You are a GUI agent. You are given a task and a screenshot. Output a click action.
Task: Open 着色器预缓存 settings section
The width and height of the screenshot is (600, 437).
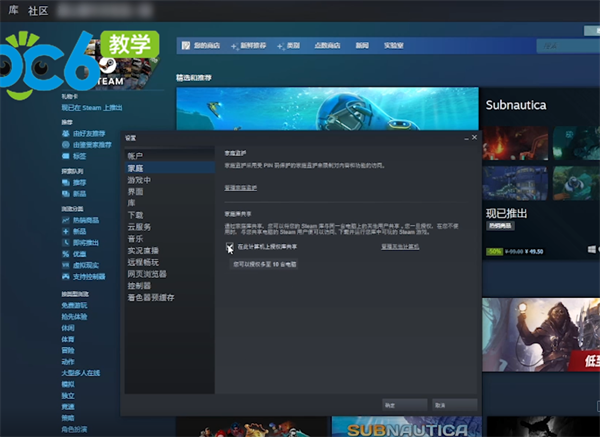[151, 297]
